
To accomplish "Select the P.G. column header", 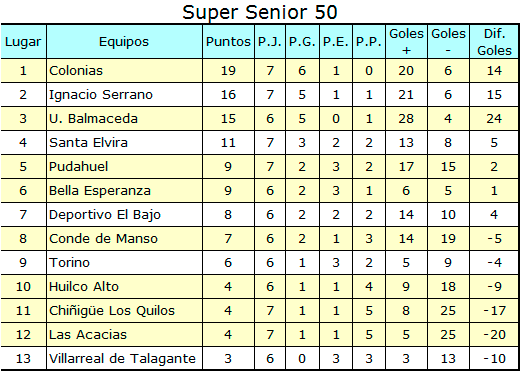I will 302,42.
